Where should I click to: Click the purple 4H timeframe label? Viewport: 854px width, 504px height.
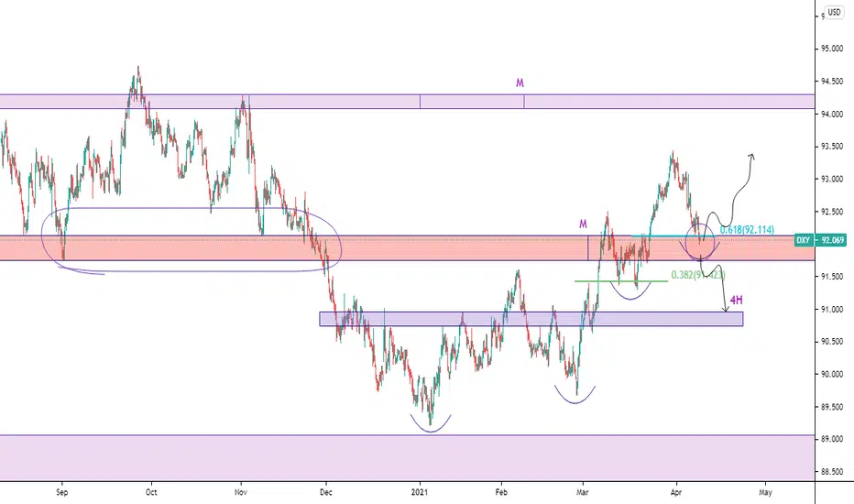pyautogui.click(x=737, y=301)
